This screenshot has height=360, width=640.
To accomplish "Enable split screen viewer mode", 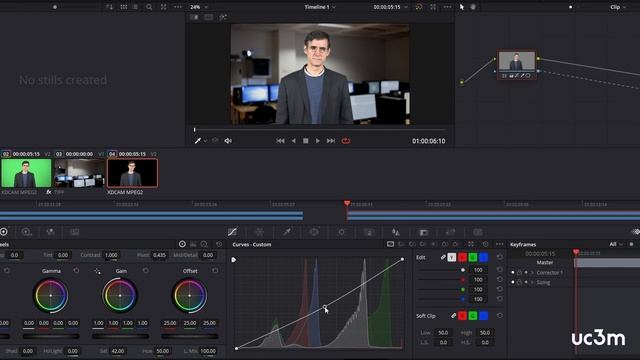I will point(208,17).
